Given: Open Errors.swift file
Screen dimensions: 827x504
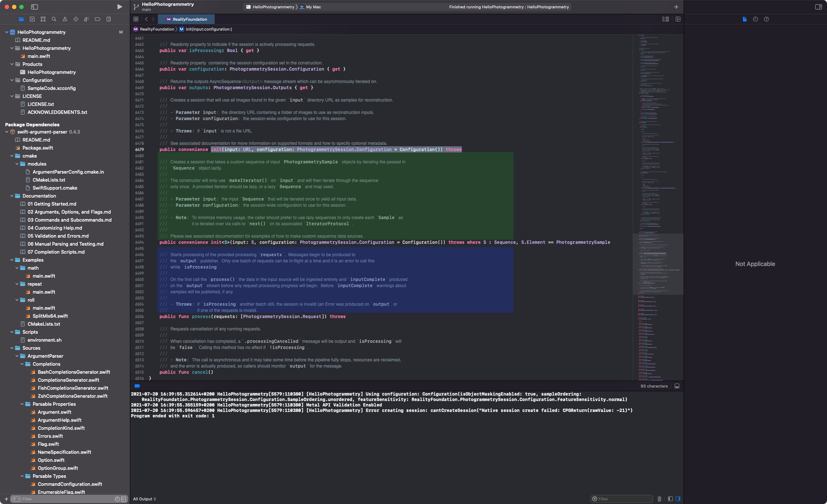Looking at the screenshot, I should pos(50,436).
